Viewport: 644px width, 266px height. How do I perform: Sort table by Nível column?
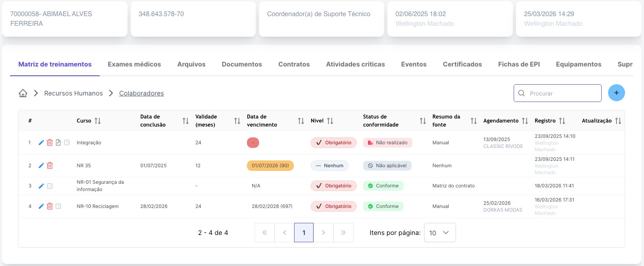coord(330,121)
